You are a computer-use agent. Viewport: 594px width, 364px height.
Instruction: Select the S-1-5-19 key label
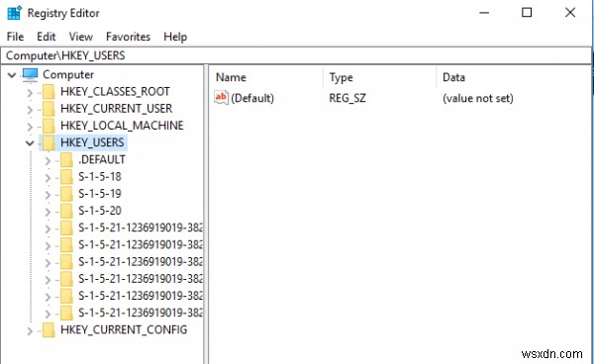[x=100, y=194]
